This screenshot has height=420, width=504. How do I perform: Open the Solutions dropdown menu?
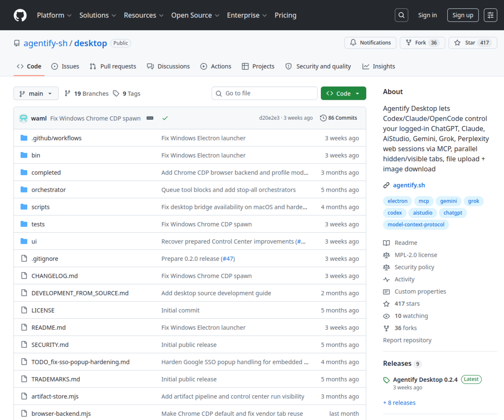click(98, 15)
